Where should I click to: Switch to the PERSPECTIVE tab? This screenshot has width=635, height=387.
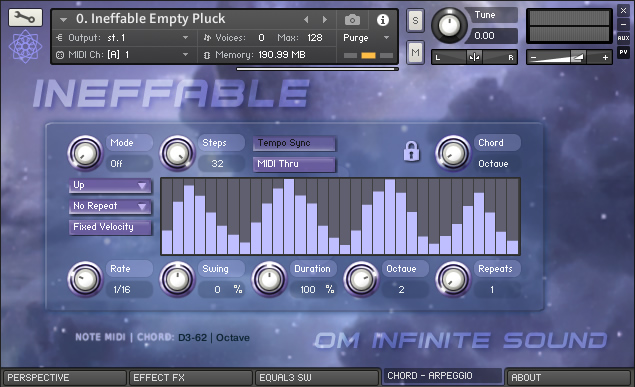tap(64, 378)
